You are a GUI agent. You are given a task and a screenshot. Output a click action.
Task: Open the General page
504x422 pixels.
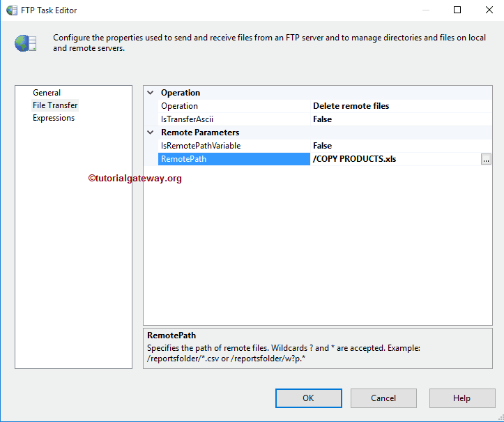(47, 93)
